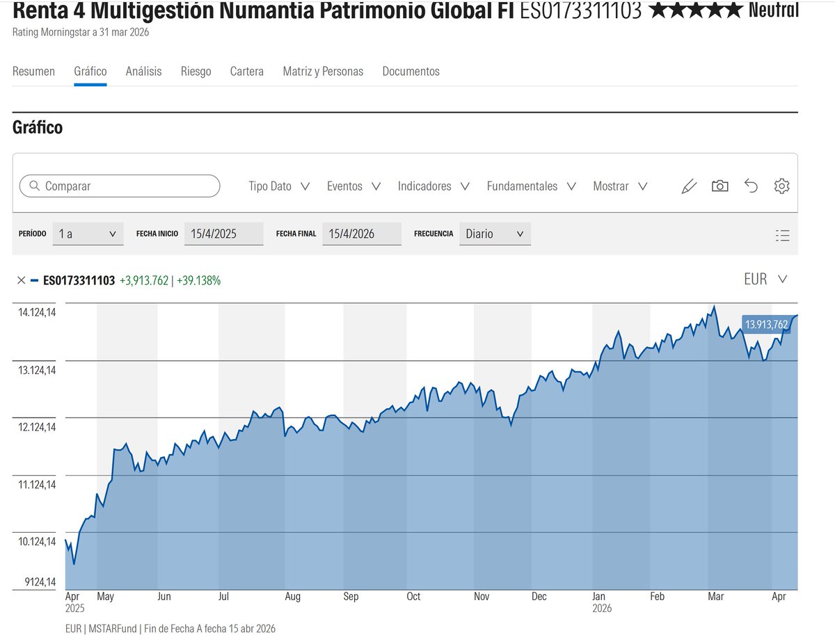Click into the Comparar search field
This screenshot has height=644, width=835.
click(x=120, y=186)
